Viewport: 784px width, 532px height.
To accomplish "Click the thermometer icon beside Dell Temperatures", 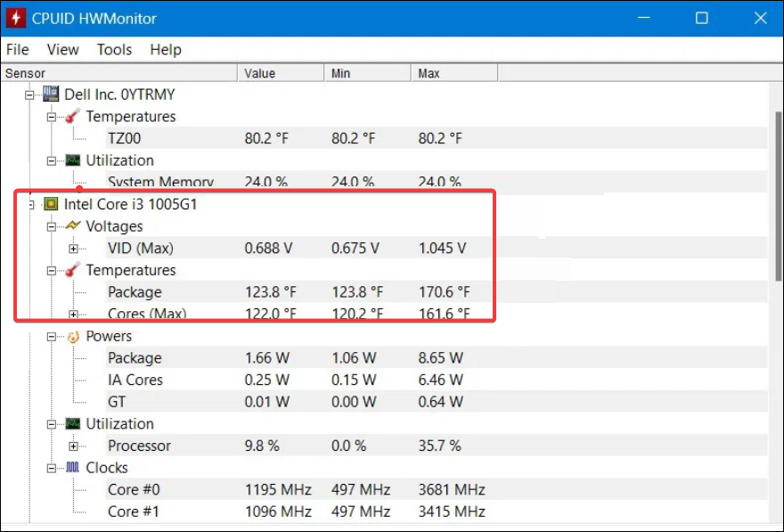I will pos(72,117).
